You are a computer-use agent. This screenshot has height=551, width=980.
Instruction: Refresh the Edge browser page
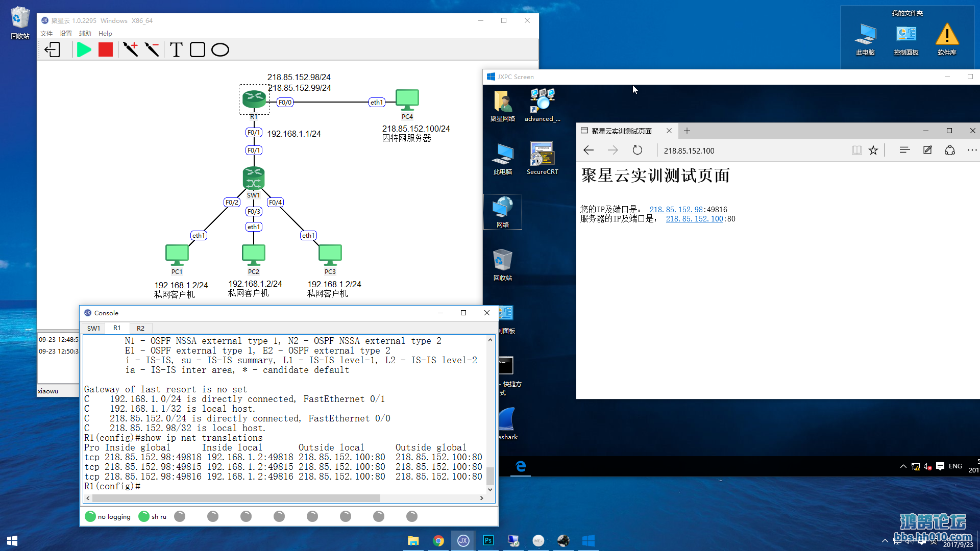click(637, 150)
